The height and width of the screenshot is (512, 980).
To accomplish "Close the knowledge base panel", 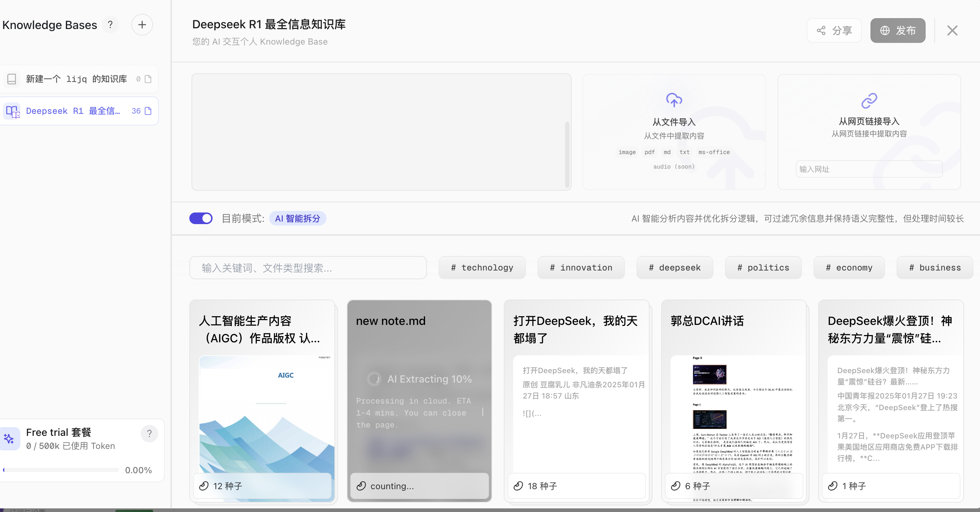I will pos(952,30).
